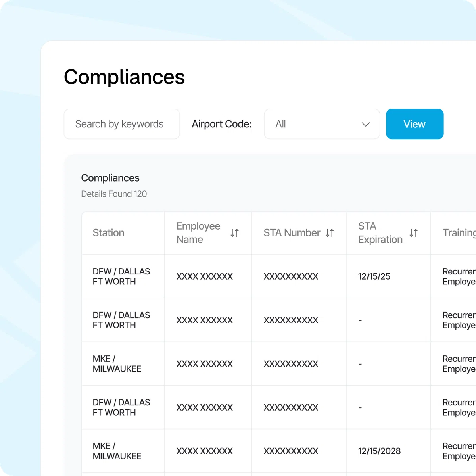The height and width of the screenshot is (476, 476).
Task: Select the first row DFW / DALLAS FT WORTH station
Action: 121,276
